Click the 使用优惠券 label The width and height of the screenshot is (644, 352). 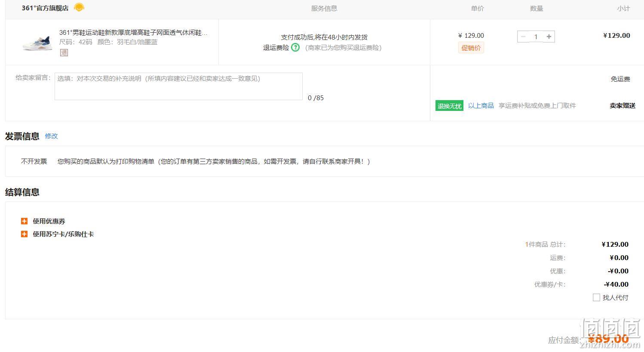click(x=49, y=221)
